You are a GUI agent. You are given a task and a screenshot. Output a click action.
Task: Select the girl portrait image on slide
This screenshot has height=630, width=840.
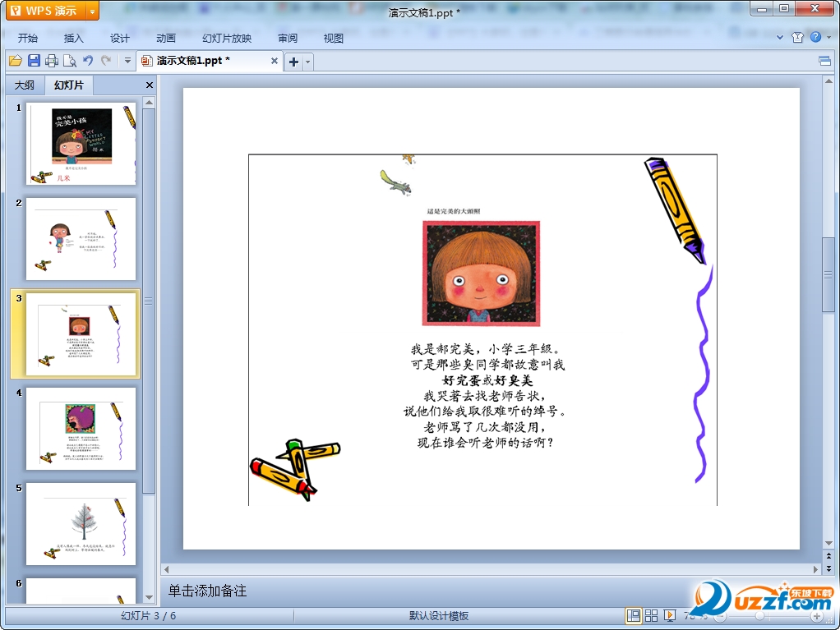(481, 273)
